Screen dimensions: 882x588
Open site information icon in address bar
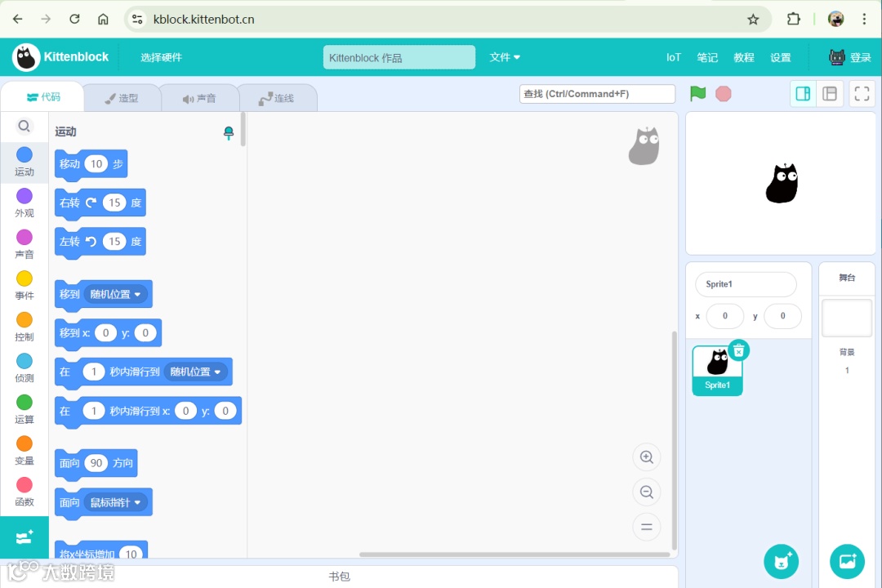pos(137,20)
